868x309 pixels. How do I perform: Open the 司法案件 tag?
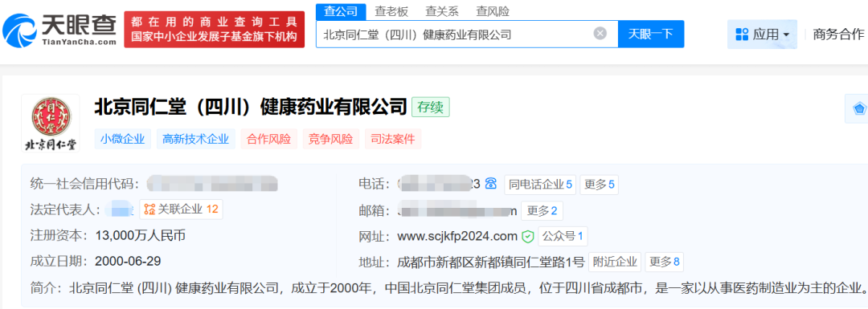coord(393,140)
